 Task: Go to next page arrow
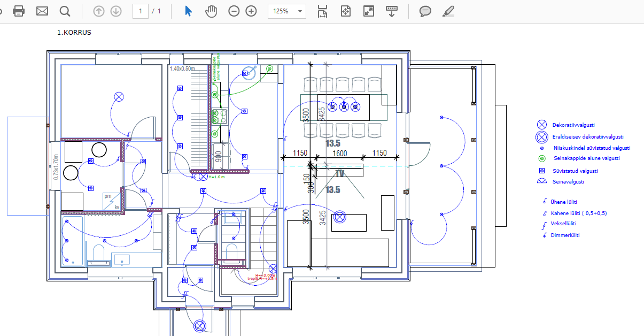click(x=116, y=11)
